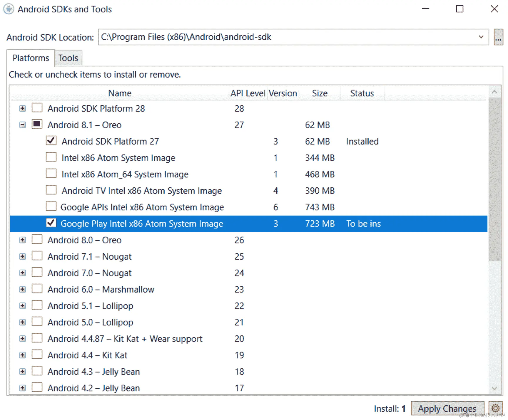Check the Android 4.2 – Jelly Bean checkbox
Image resolution: width=508 pixels, height=420 pixels.
pyautogui.click(x=37, y=387)
